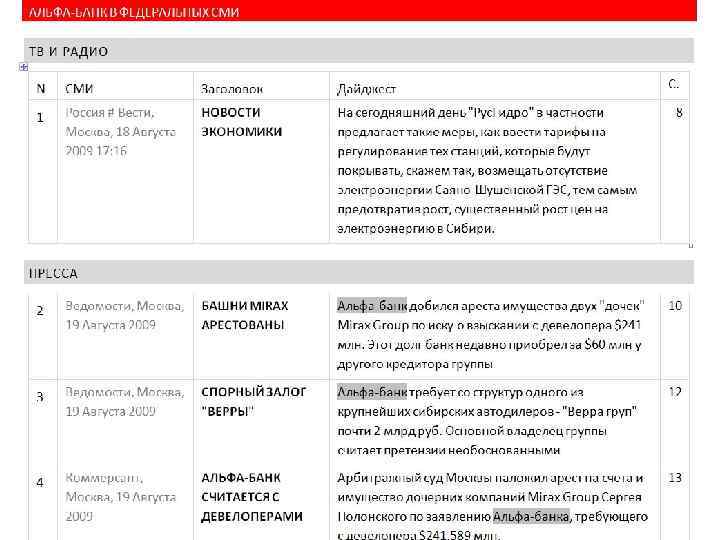The height and width of the screenshot is (540, 720).
Task: Click column header 'Дайджест'
Action: 366,89
